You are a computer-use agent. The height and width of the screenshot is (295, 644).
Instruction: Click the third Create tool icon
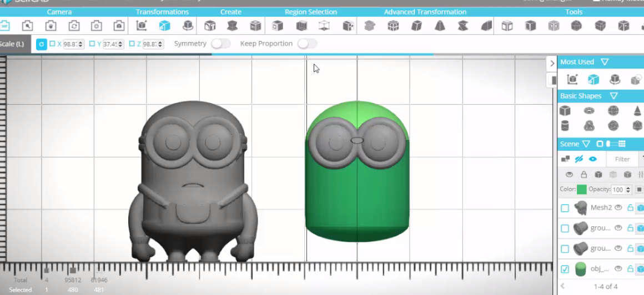[255, 26]
